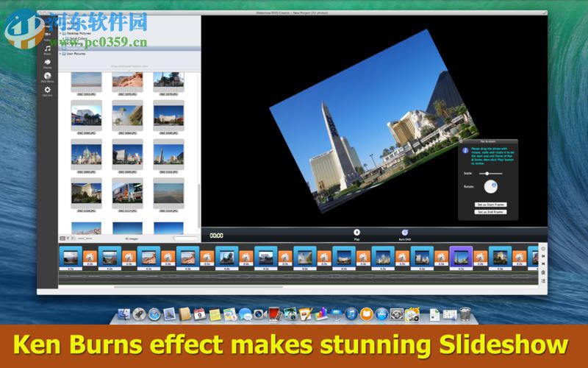Close the Pan & Zoom floating panel
This screenshot has height=368, width=588.
(x=461, y=141)
